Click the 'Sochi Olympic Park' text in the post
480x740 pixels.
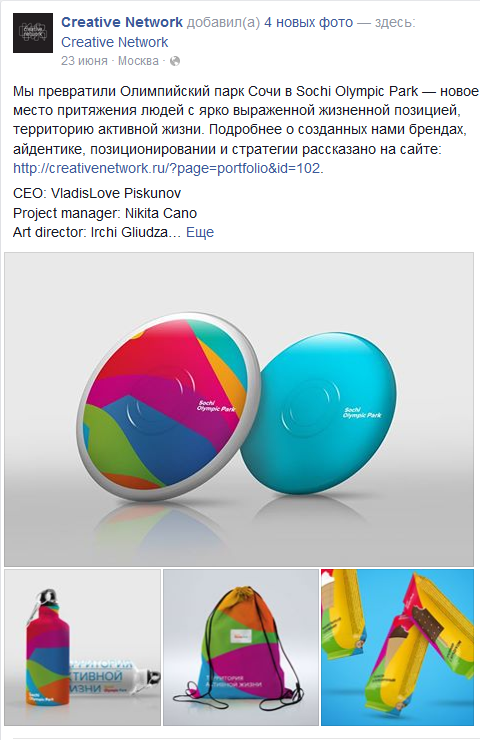coord(357,91)
